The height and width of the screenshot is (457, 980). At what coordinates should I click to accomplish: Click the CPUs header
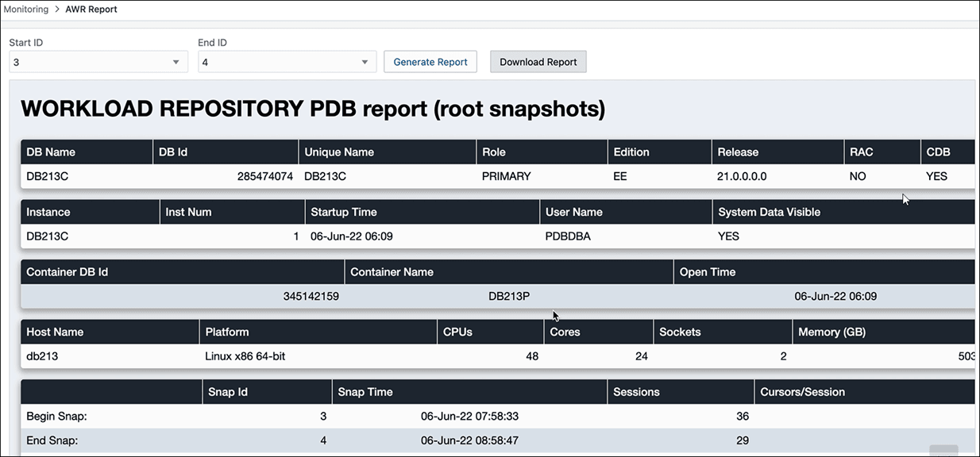(x=491, y=332)
